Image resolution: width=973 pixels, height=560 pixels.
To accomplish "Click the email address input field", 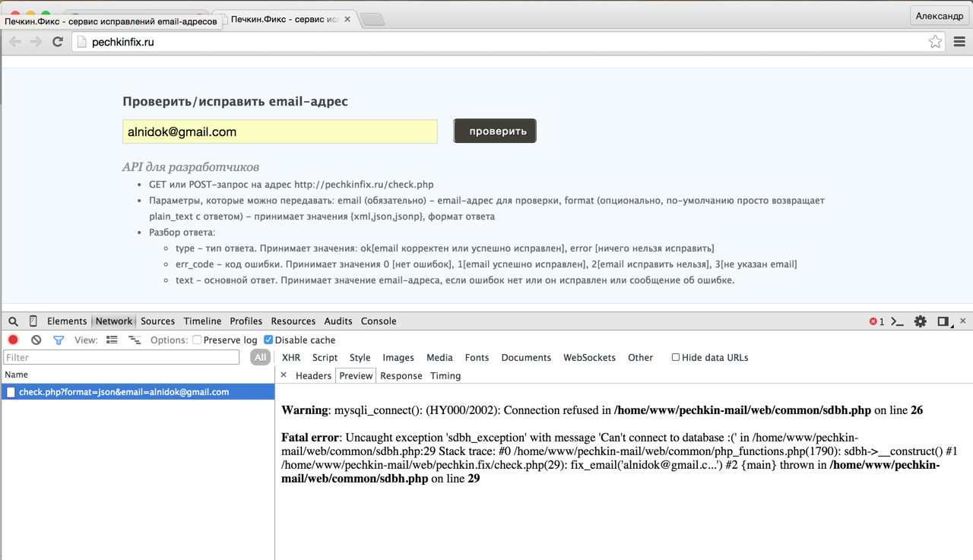I will point(280,131).
